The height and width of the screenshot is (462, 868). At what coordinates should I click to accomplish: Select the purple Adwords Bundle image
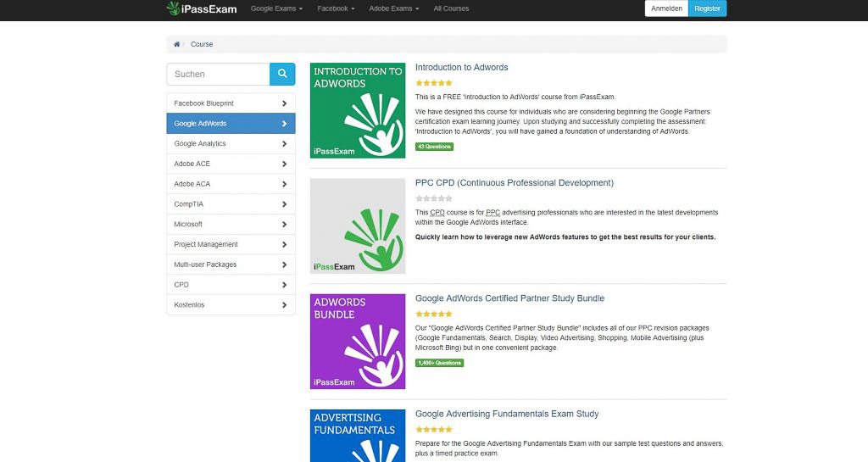(x=358, y=341)
